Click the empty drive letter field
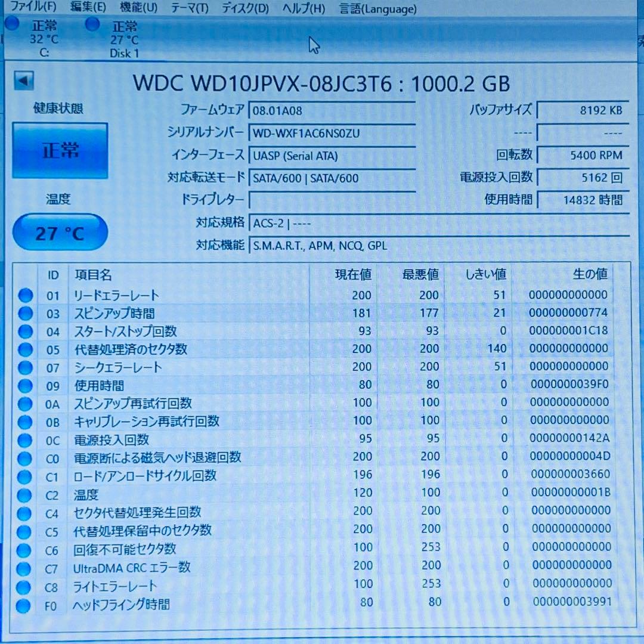Screen dimensions: 644x644 click(332, 200)
